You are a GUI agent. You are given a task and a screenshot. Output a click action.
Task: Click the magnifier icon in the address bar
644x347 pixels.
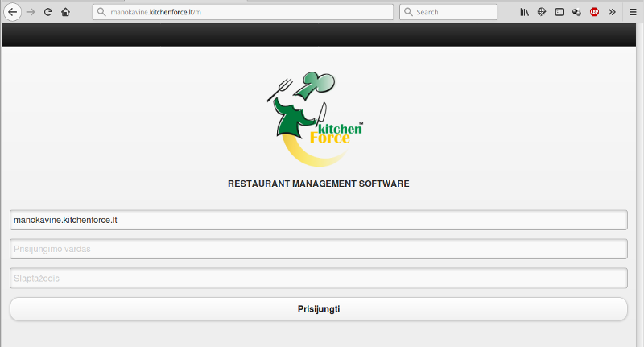(101, 12)
